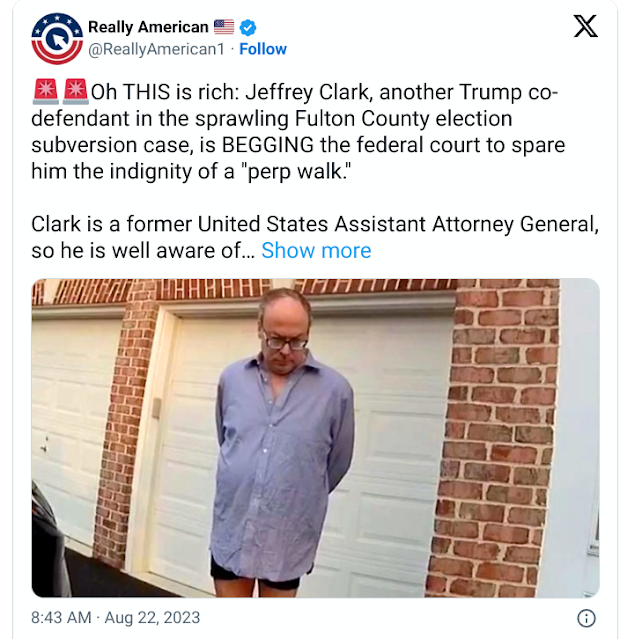620x639 pixels.
Task: Click the words Fulton County in the tweet
Action: 362,119
